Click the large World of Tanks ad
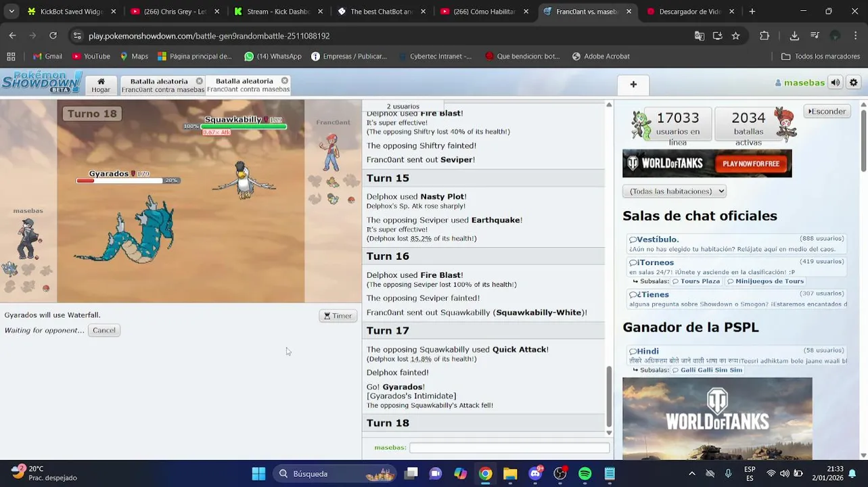The height and width of the screenshot is (487, 868). (717, 419)
